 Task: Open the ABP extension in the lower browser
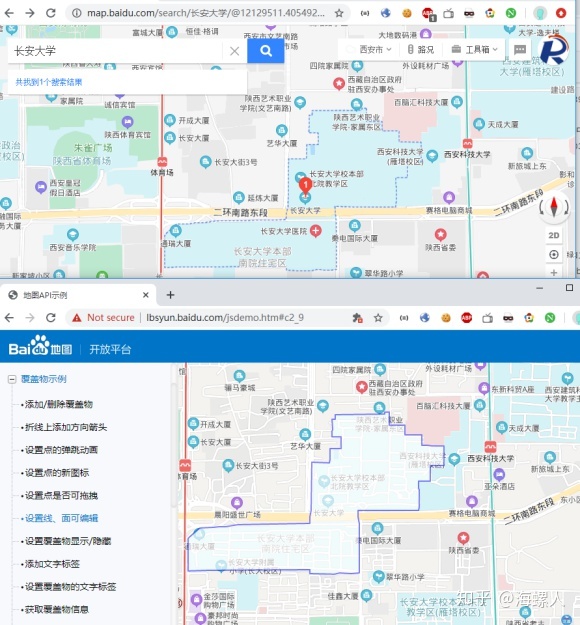466,318
